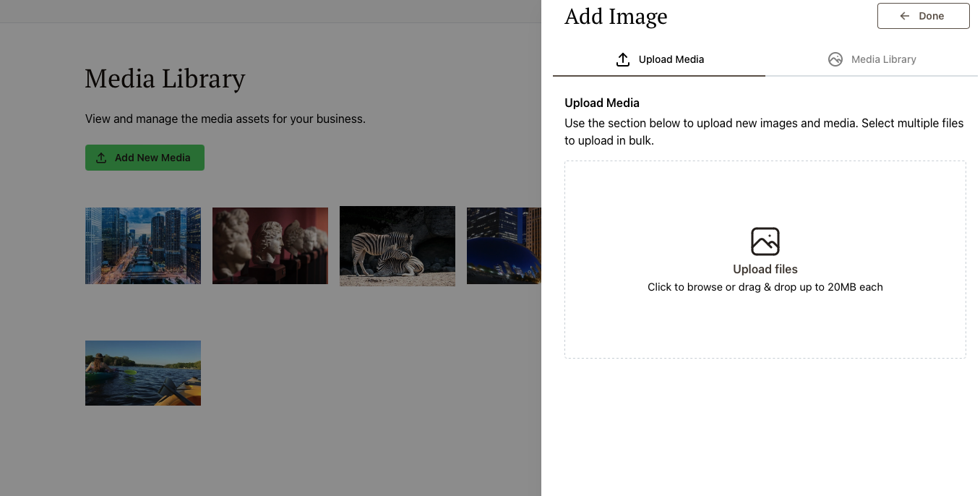Click the mountain icon in Media Library tab

pos(835,59)
